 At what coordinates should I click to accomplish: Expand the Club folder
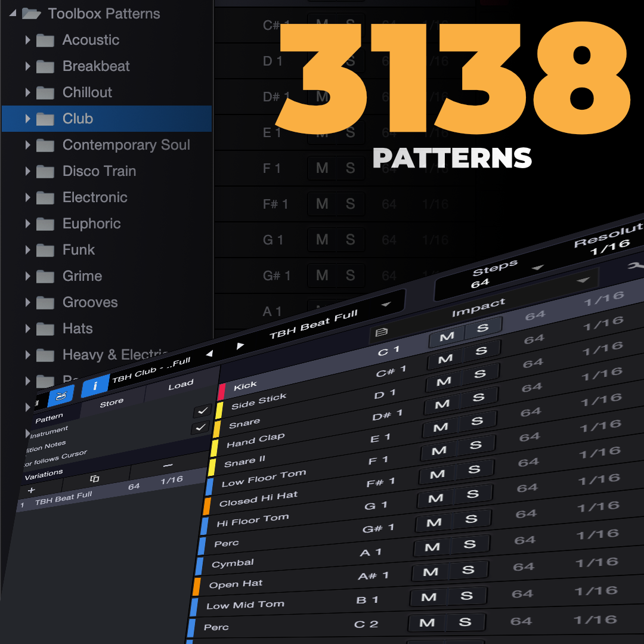pyautogui.click(x=27, y=119)
